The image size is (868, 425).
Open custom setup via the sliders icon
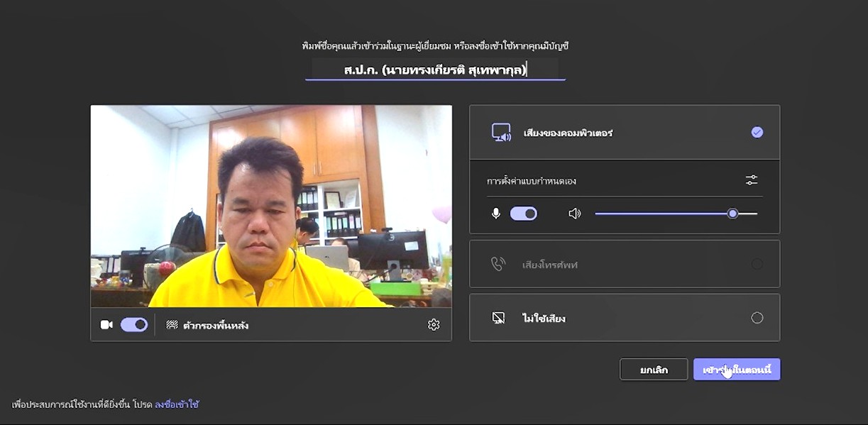point(752,180)
